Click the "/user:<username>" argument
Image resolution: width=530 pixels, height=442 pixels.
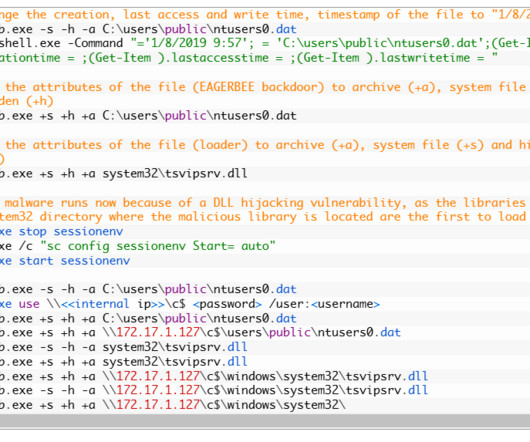coord(324,304)
